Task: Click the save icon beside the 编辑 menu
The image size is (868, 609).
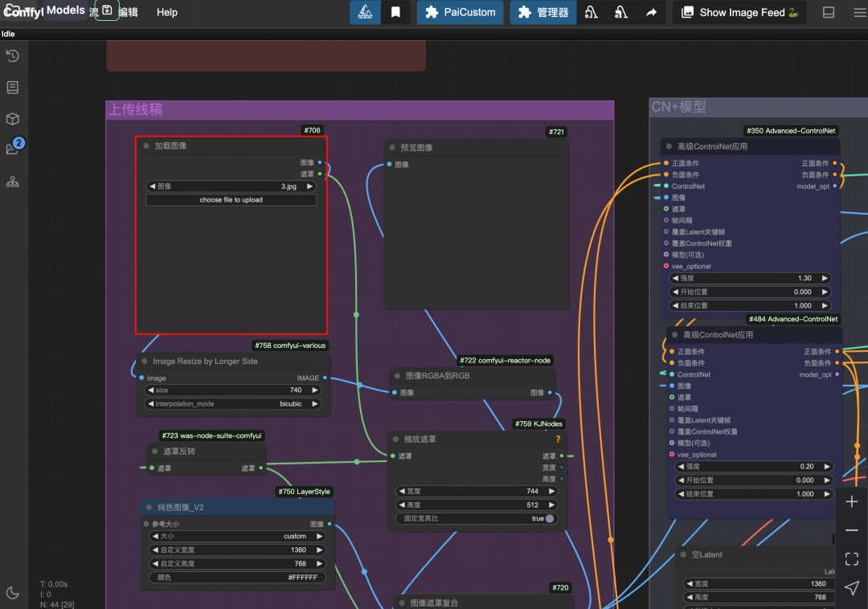Action: [x=108, y=10]
